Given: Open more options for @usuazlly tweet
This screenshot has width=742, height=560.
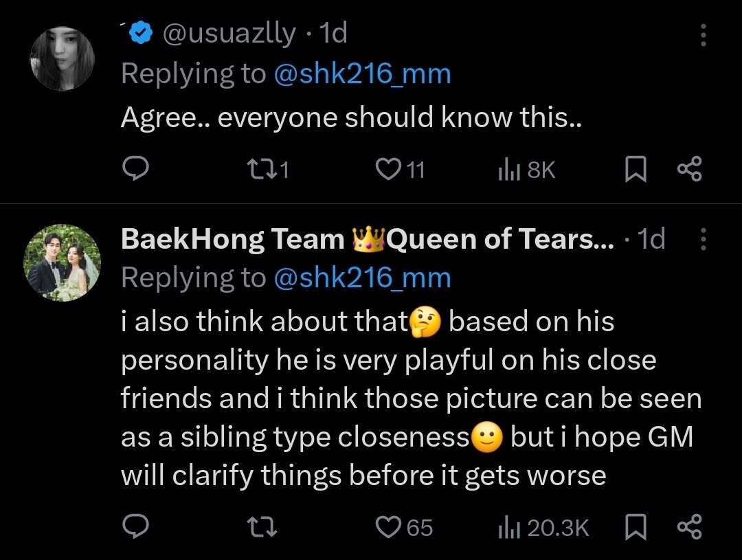Looking at the screenshot, I should [703, 34].
